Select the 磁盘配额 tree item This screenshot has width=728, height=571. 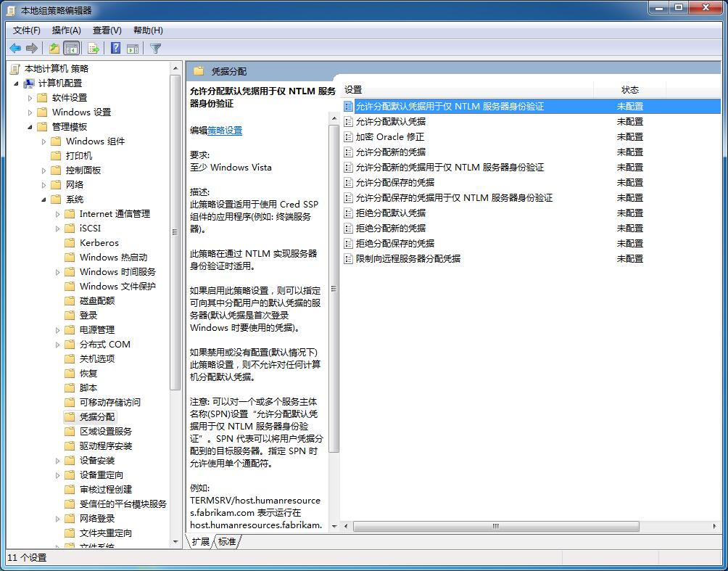pyautogui.click(x=97, y=301)
